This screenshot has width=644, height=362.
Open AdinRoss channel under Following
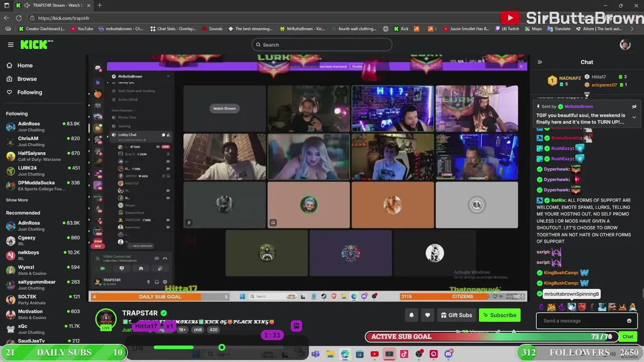pos(43,127)
